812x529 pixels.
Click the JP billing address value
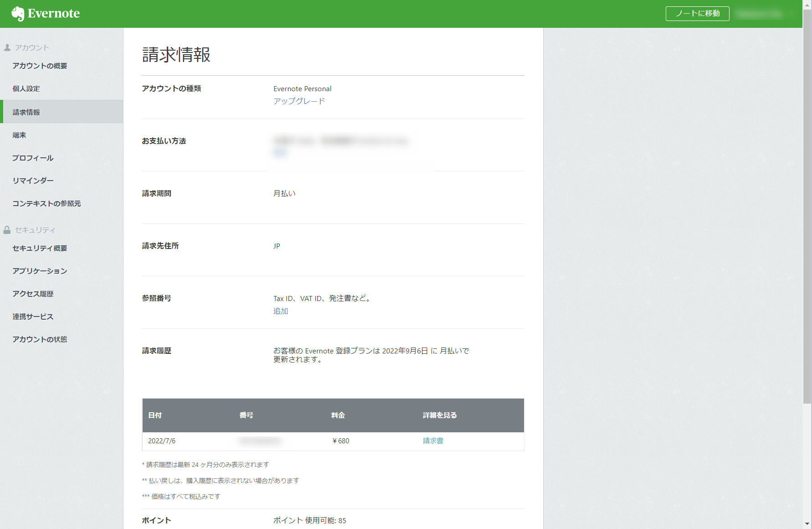pyautogui.click(x=277, y=246)
